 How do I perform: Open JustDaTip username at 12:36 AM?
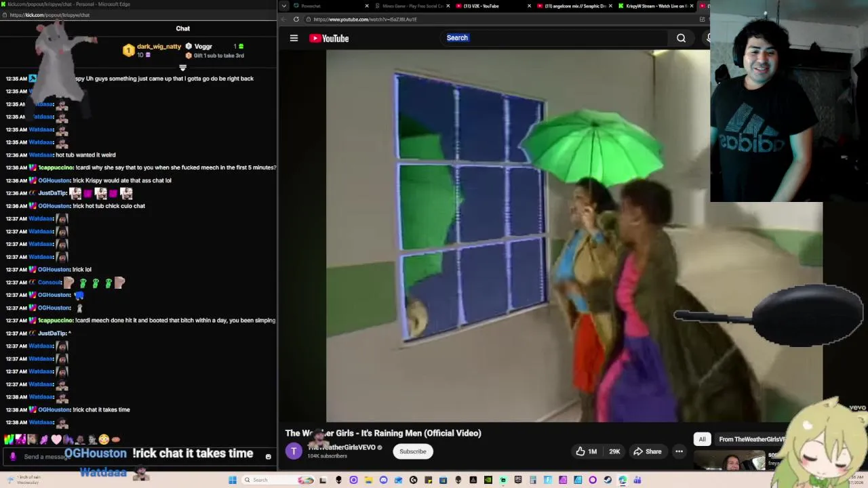52,193
